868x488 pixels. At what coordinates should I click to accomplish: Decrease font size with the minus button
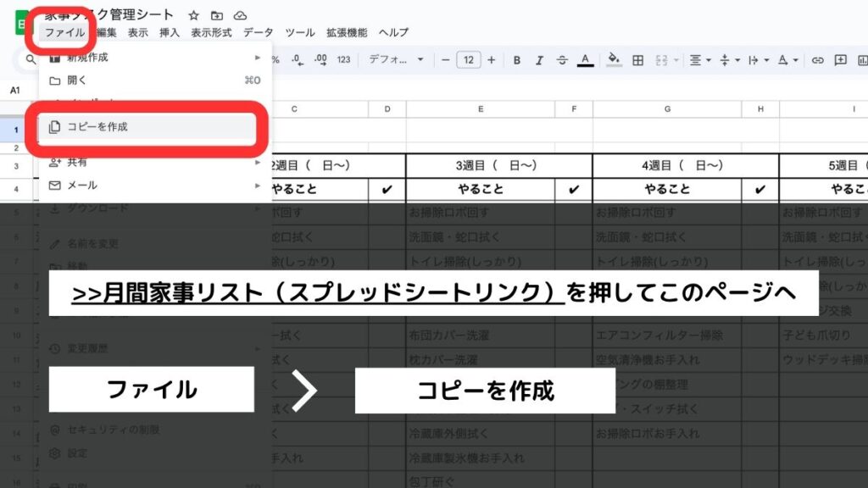click(445, 60)
